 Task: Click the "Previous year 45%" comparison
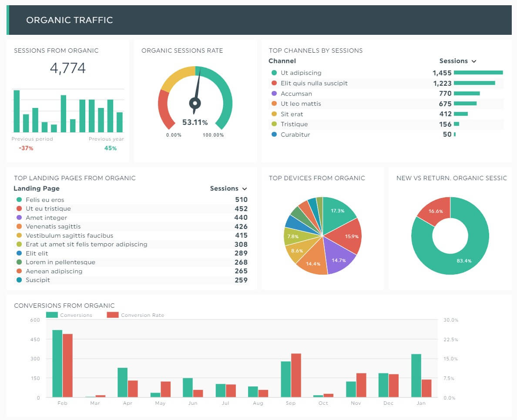pos(107,144)
